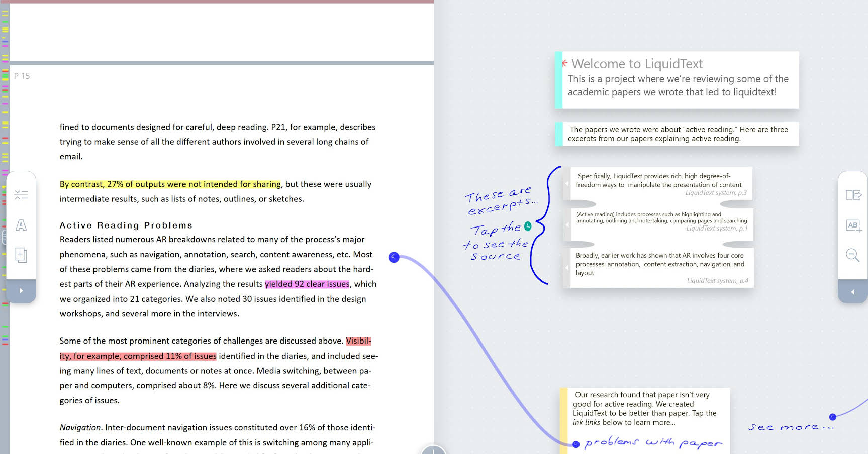Click the pink highlight 'yielded 92 clear issues'

pyautogui.click(x=307, y=284)
